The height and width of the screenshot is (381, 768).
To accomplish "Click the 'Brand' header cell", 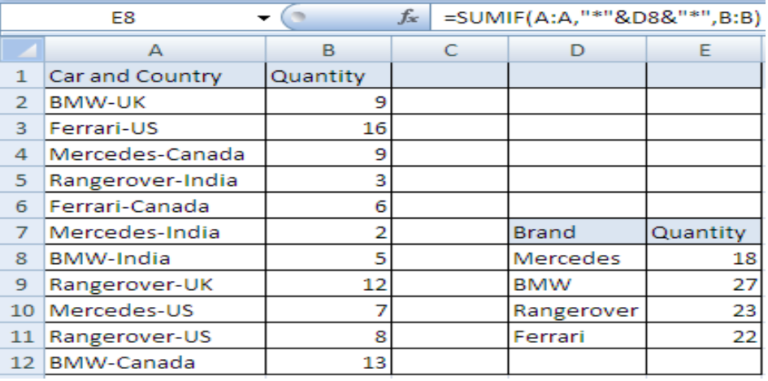I will (x=577, y=232).
